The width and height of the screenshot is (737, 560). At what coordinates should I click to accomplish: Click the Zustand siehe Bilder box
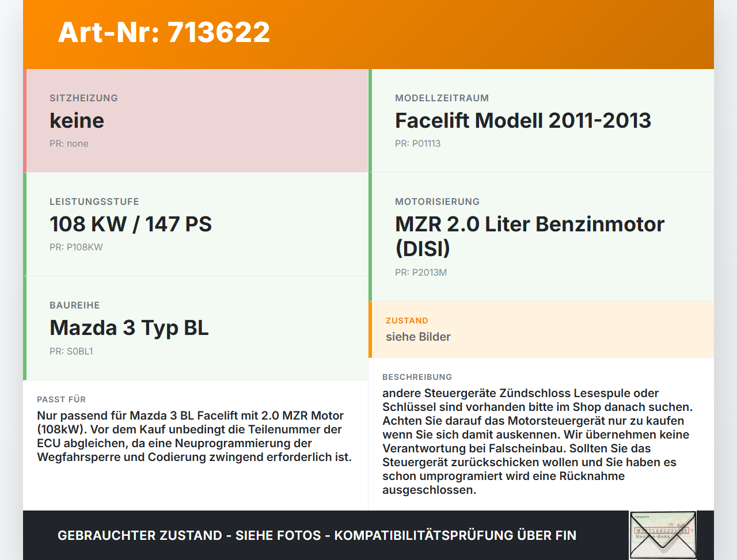point(541,330)
